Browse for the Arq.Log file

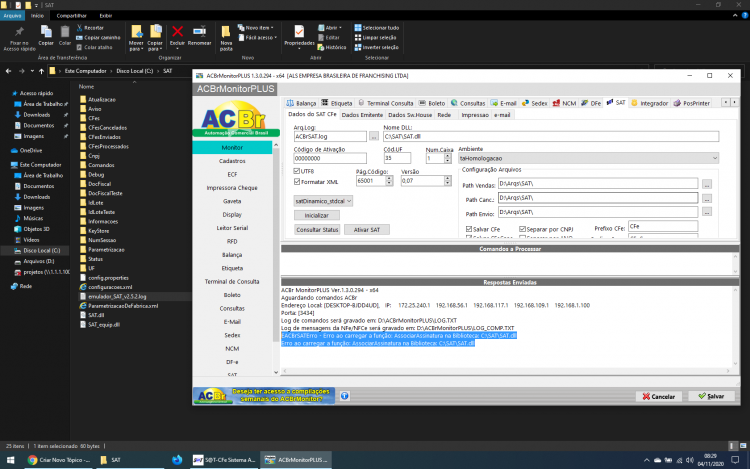pyautogui.click(x=374, y=137)
